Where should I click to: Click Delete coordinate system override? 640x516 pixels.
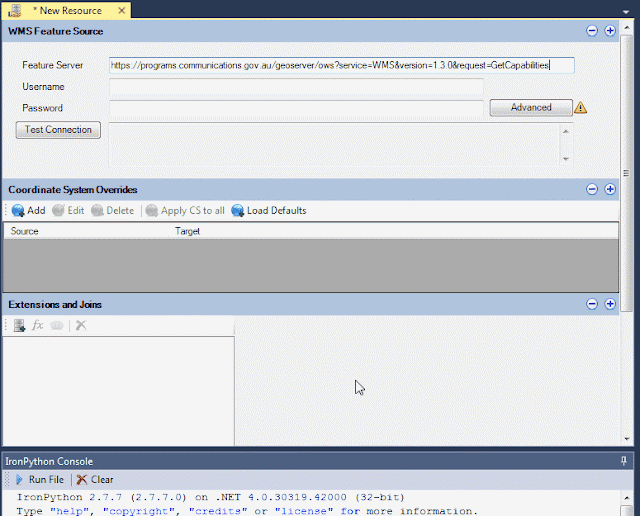tap(113, 211)
